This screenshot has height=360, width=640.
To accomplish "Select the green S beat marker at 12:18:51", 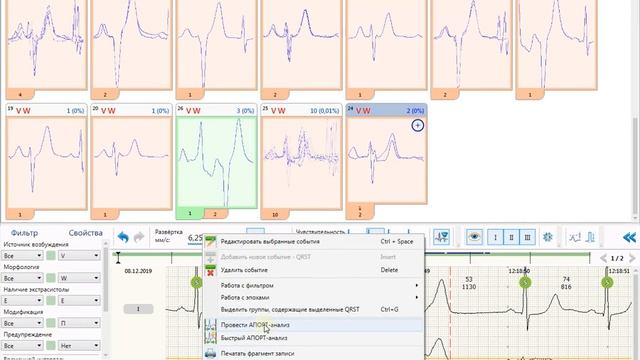I will click(607, 282).
